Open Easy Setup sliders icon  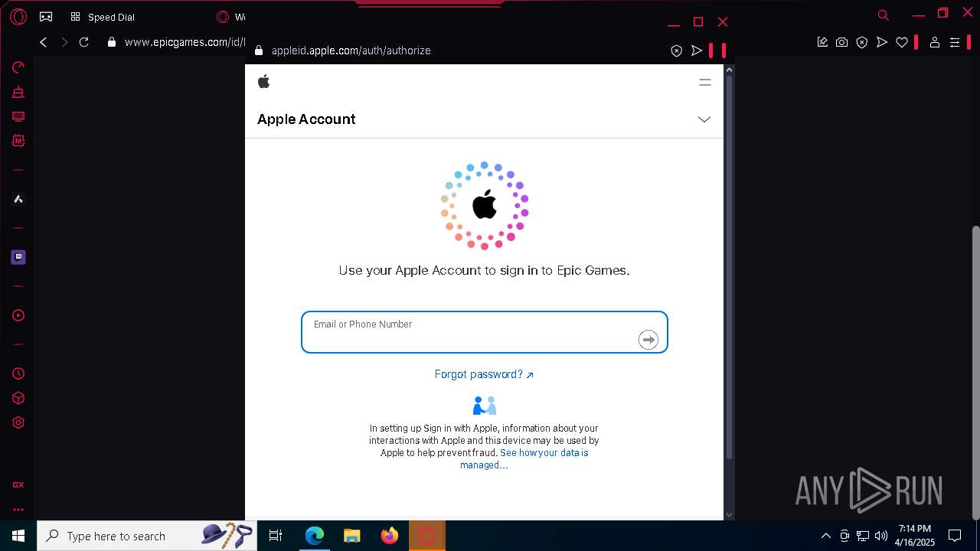click(x=955, y=42)
